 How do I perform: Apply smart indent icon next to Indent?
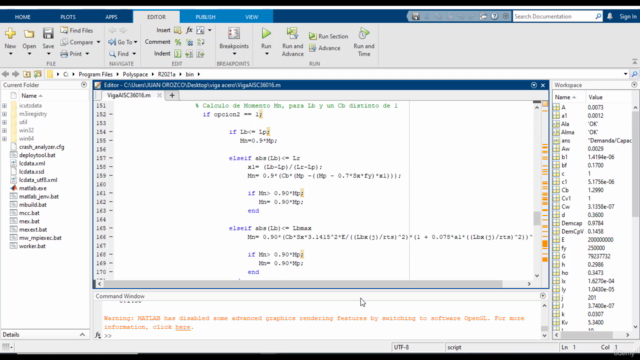pyautogui.click(x=178, y=53)
